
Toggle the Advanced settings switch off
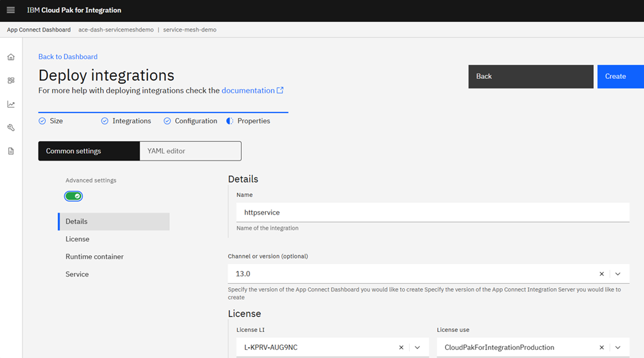(x=73, y=196)
